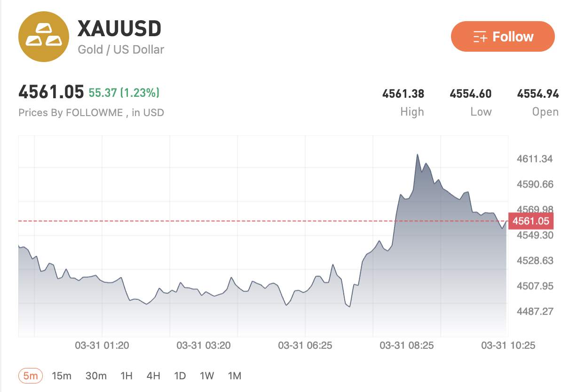569x392 pixels.
Task: Click the XAUUSD symbol title
Action: (x=119, y=29)
